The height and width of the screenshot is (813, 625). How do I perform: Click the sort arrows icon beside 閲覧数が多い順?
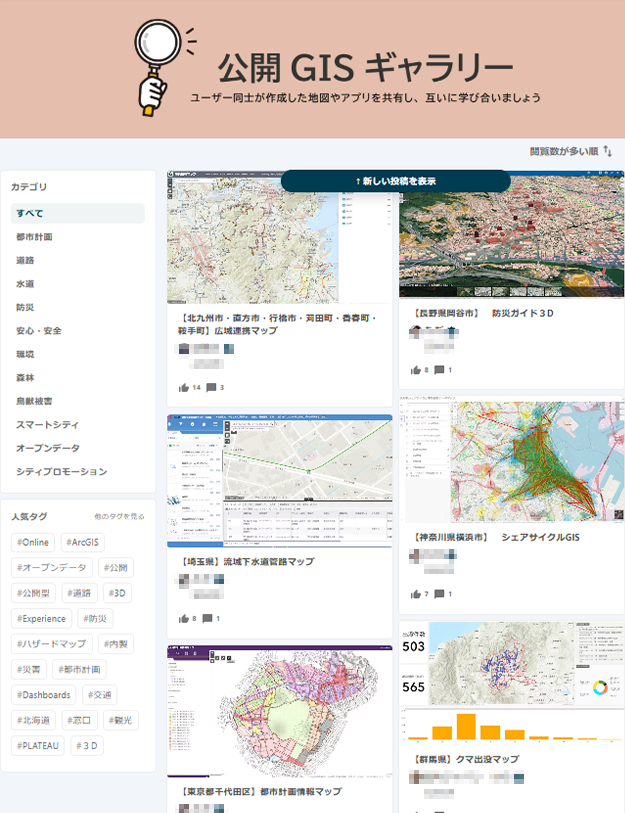(x=608, y=151)
